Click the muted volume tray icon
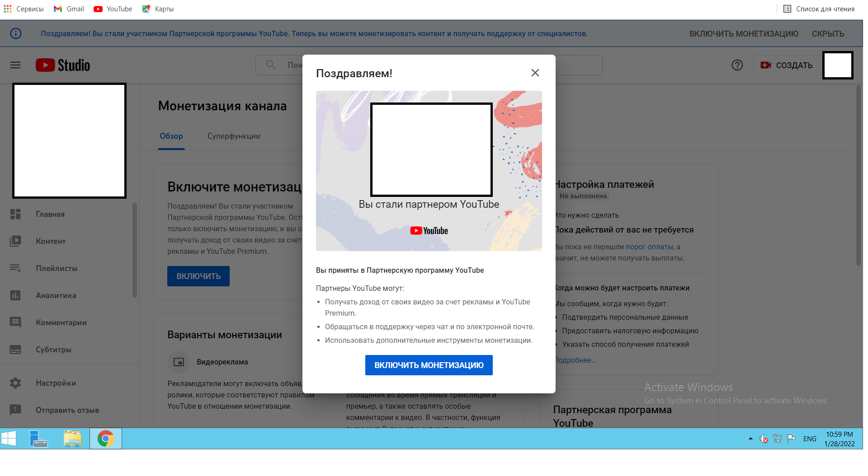The width and height of the screenshot is (868, 476). pyautogui.click(x=764, y=439)
